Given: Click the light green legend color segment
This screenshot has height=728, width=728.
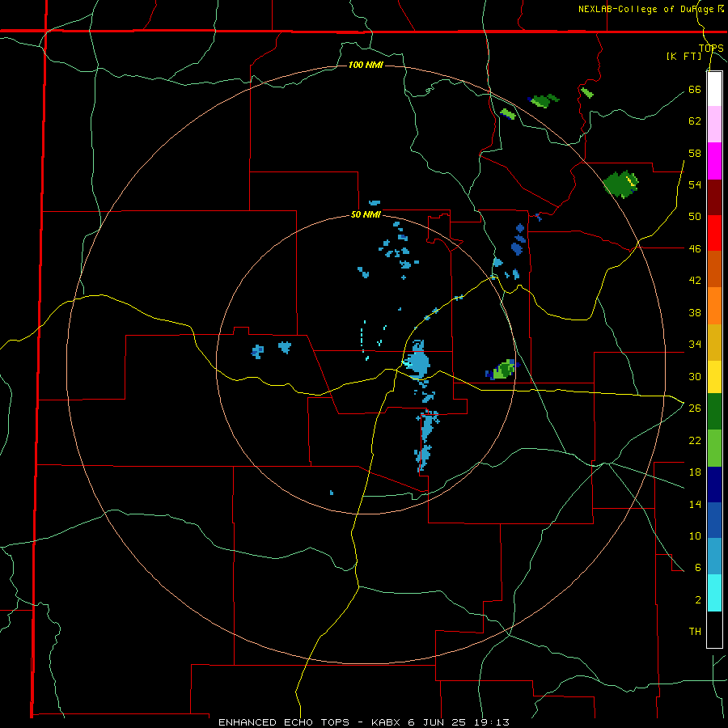Looking at the screenshot, I should pos(714,448).
